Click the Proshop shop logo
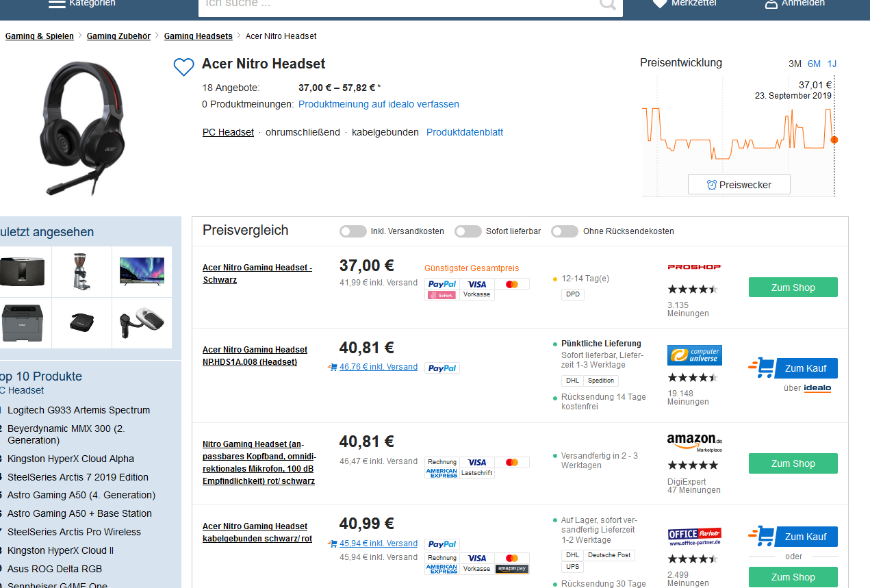This screenshot has width=870, height=588. pyautogui.click(x=694, y=267)
